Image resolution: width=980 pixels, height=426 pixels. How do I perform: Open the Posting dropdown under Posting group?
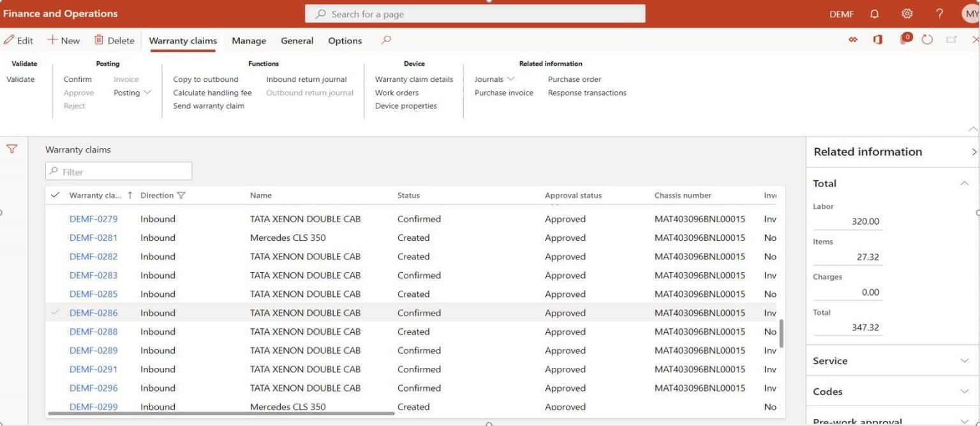click(x=132, y=92)
